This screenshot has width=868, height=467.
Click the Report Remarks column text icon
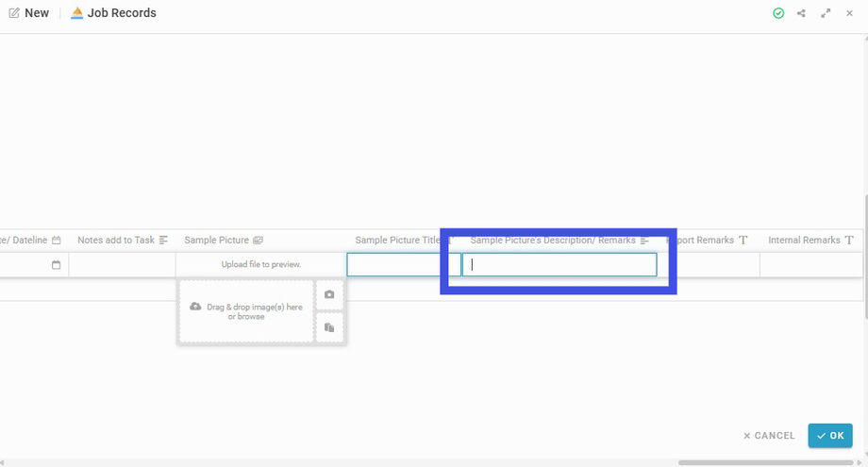click(743, 241)
